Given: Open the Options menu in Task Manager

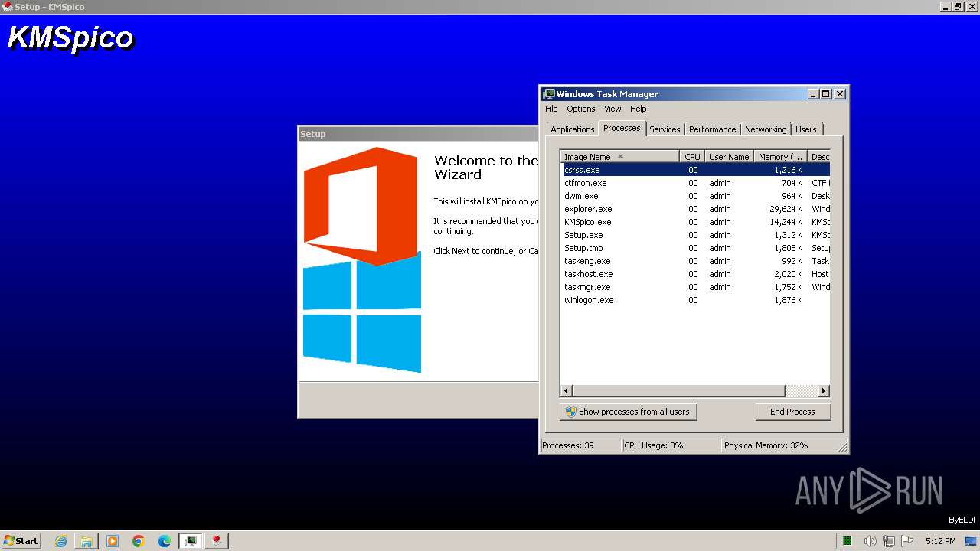Looking at the screenshot, I should 581,109.
